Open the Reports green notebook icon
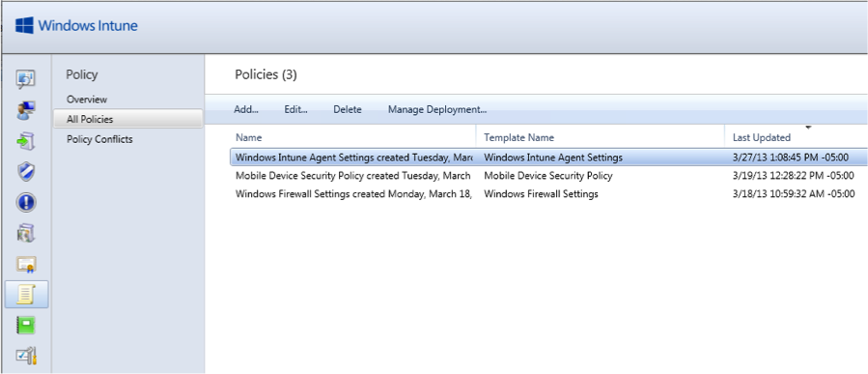 (x=26, y=326)
